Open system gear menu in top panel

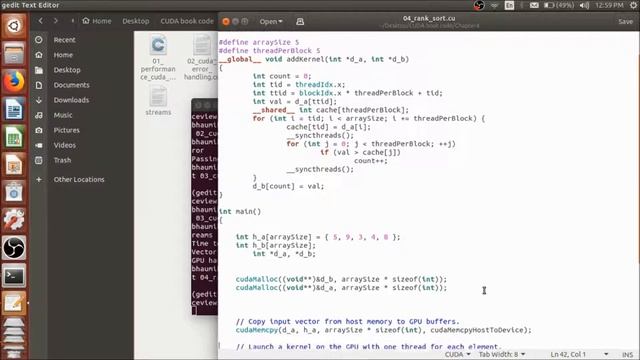(x=633, y=5)
